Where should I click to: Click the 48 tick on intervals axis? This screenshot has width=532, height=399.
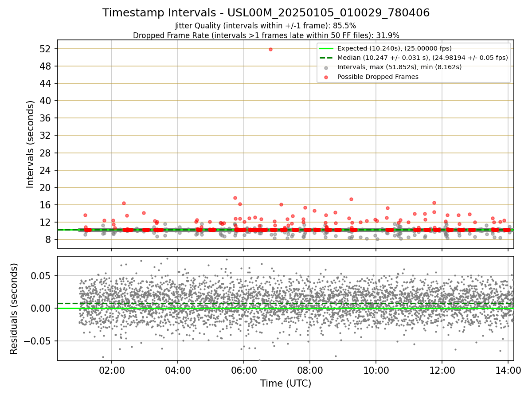(46, 66)
